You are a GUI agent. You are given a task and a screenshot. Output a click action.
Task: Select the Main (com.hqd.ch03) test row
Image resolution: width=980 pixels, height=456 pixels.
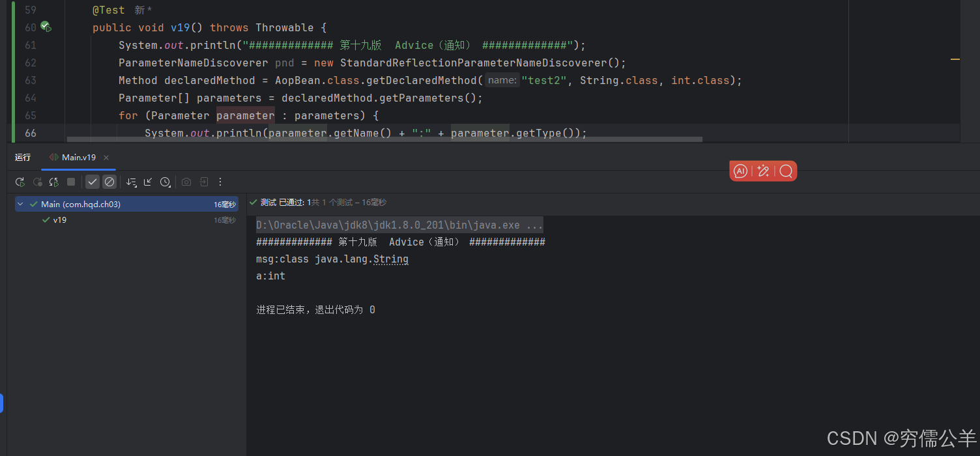point(126,204)
